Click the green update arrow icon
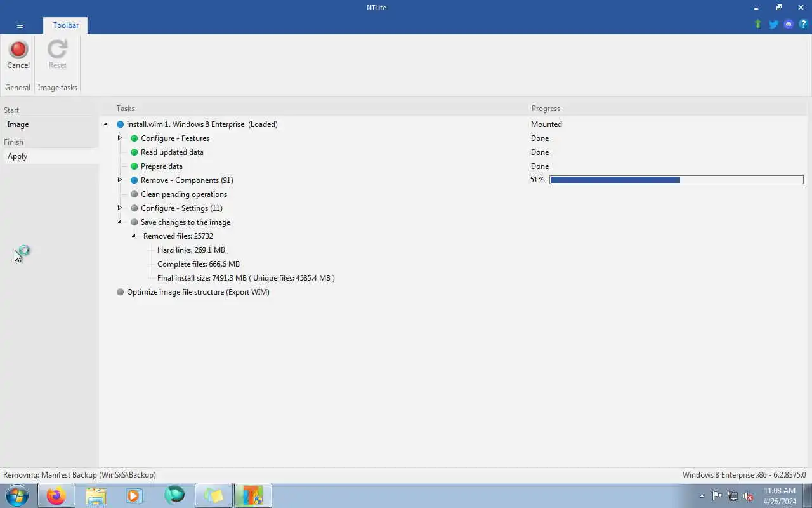Viewport: 812px width, 508px height. 757,24
